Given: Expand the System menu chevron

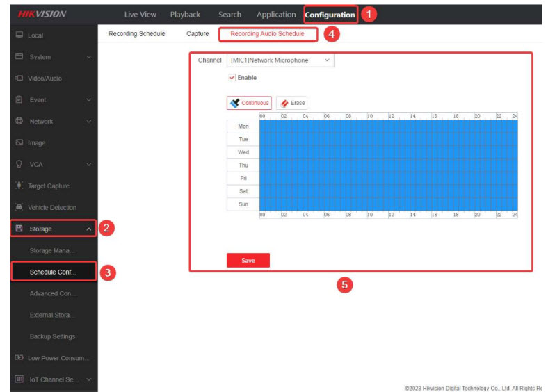Looking at the screenshot, I should [x=89, y=57].
